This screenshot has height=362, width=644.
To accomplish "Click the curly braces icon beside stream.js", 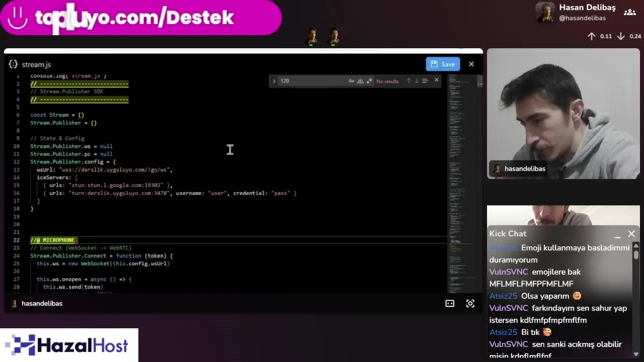I will [x=13, y=64].
